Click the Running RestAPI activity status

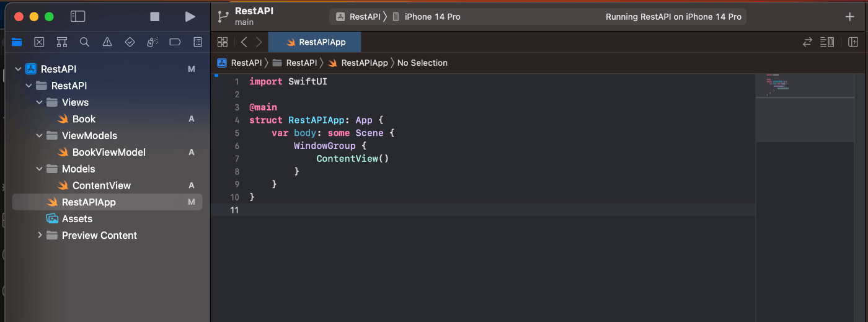point(673,17)
